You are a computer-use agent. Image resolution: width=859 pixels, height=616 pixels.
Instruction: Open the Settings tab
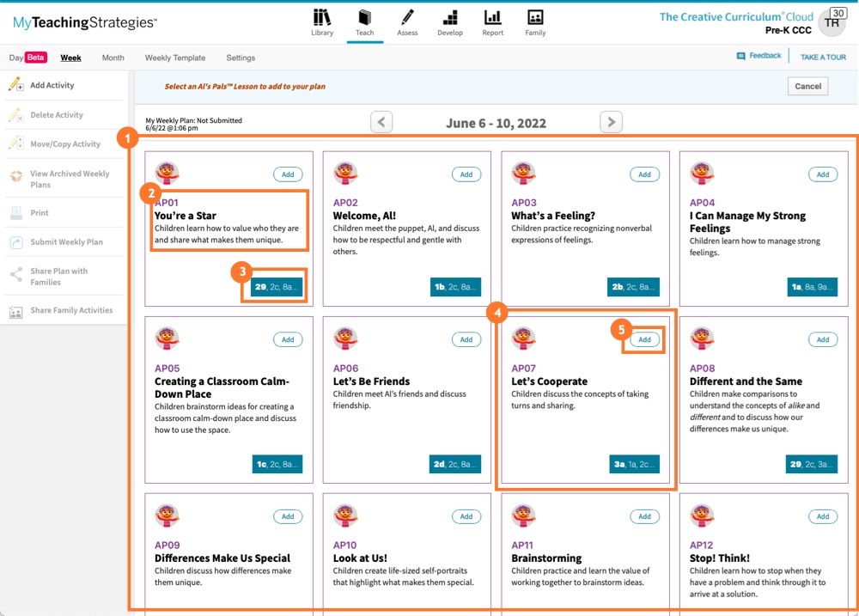coord(241,58)
